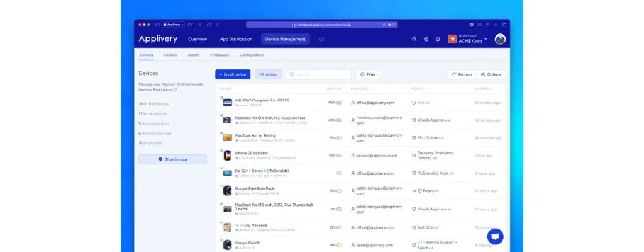Sort by the Device column header
The image size is (644, 252).
[x=226, y=89]
